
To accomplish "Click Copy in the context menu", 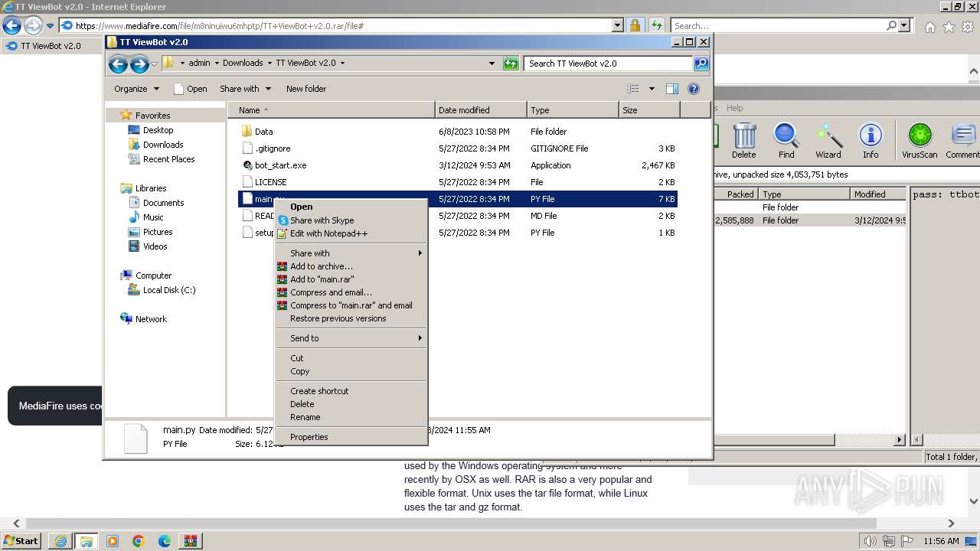I will pos(299,371).
